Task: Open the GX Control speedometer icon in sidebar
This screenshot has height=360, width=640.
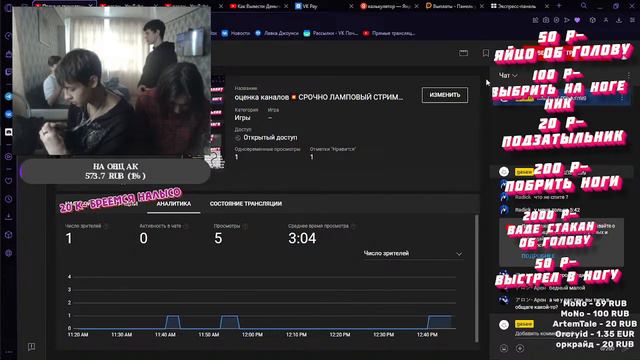Action: click(9, 36)
